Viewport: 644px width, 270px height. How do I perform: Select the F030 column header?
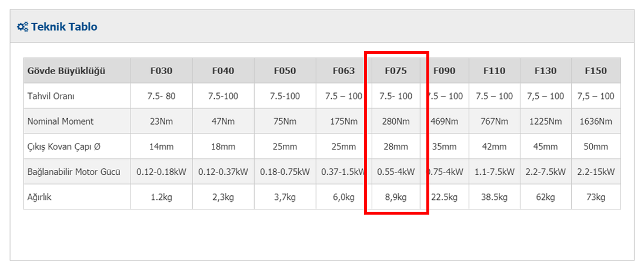click(x=161, y=71)
